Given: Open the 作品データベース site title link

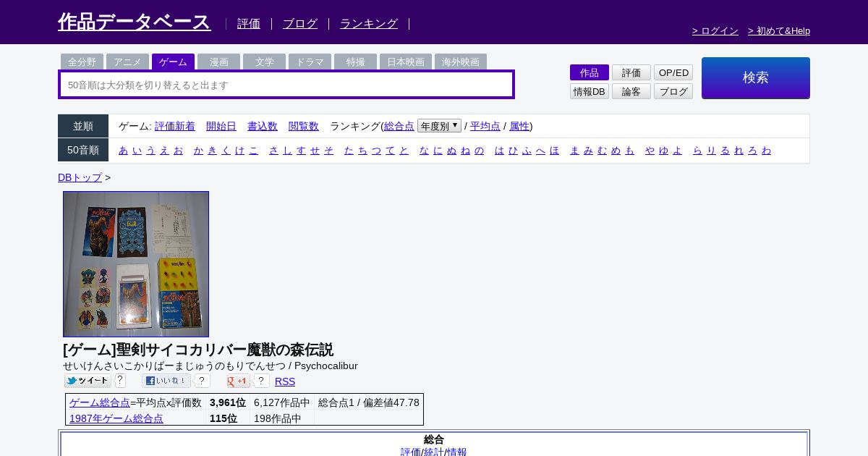Looking at the screenshot, I should click(135, 22).
